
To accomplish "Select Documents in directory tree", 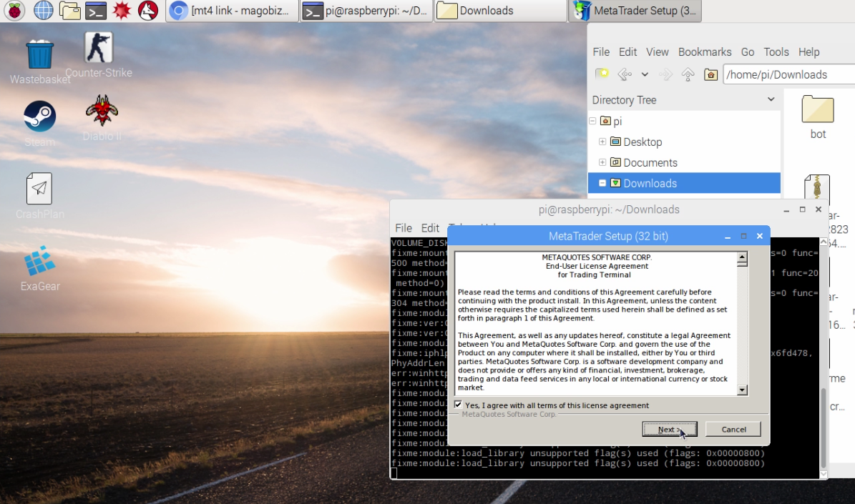I will 650,162.
